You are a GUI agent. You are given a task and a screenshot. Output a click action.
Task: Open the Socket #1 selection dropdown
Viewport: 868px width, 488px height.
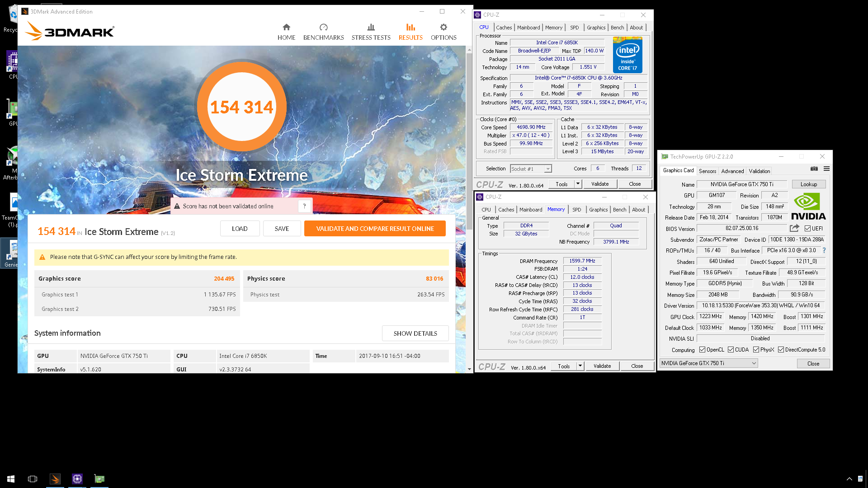point(531,169)
